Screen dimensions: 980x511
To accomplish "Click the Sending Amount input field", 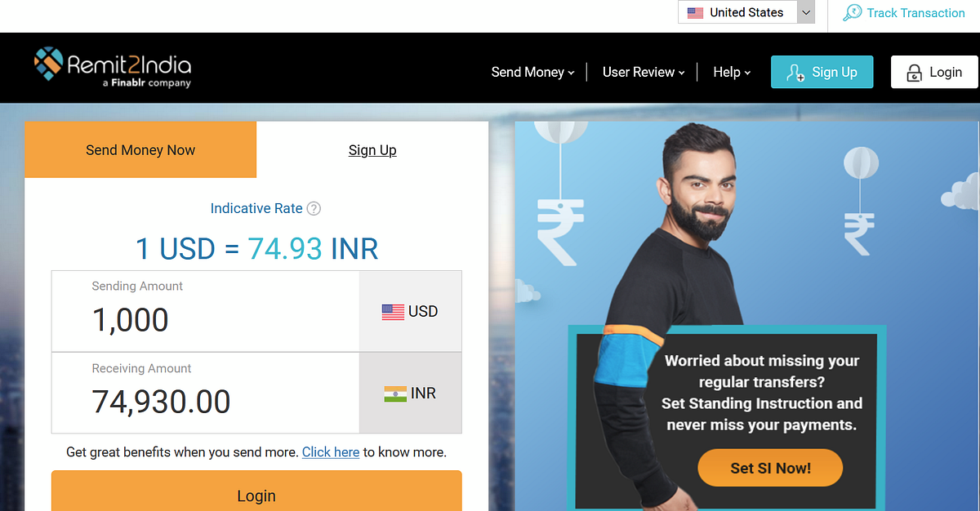I will pos(205,311).
